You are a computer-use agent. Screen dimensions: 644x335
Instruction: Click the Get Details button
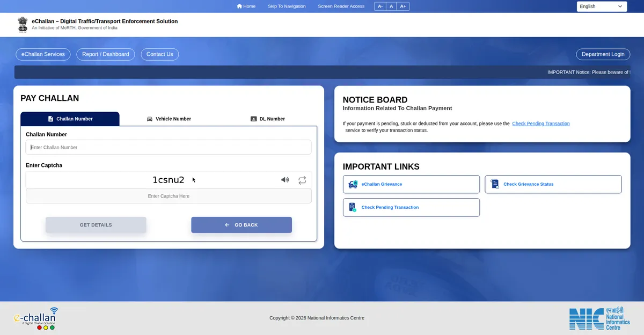(96, 225)
